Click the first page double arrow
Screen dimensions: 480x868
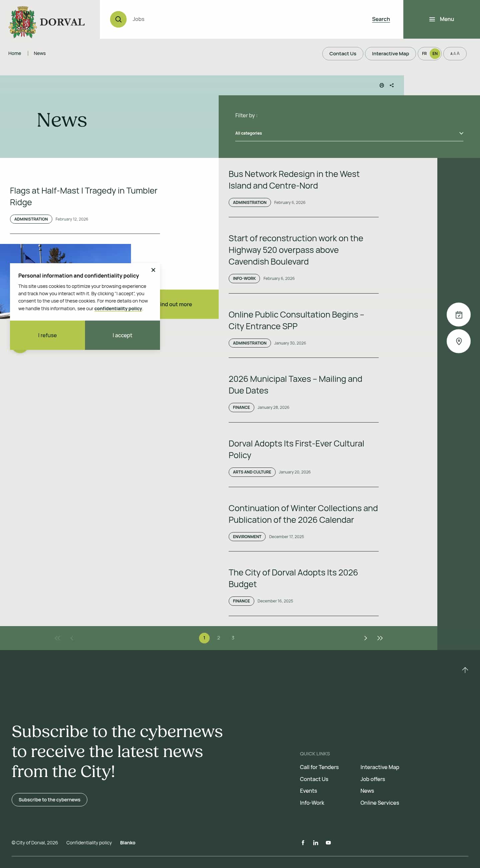coord(58,638)
